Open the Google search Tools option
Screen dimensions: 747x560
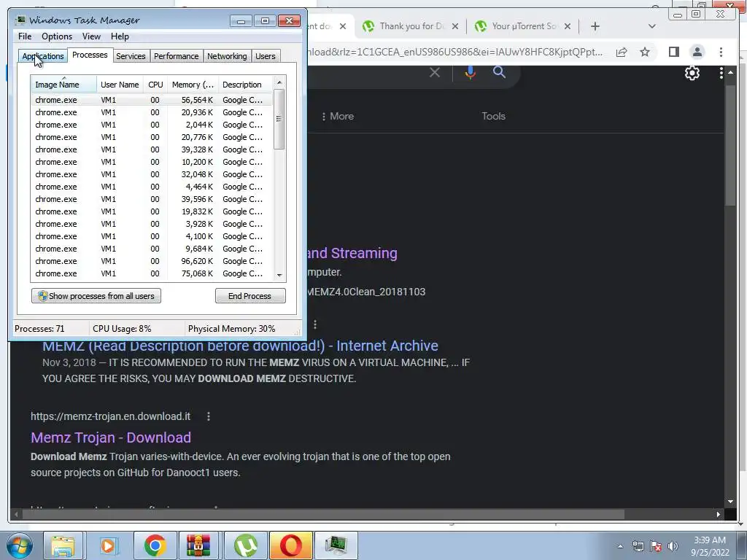493,116
